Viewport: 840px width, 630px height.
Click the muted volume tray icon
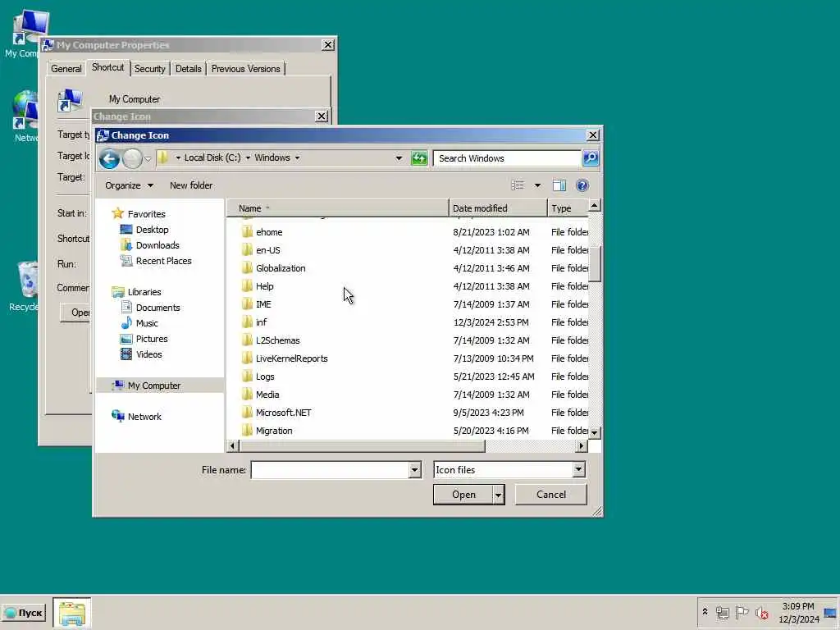pos(761,612)
